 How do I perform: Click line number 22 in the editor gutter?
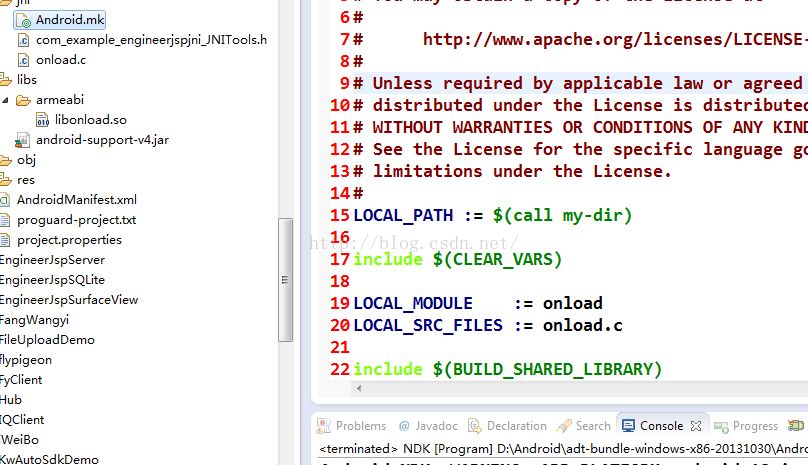[340, 370]
